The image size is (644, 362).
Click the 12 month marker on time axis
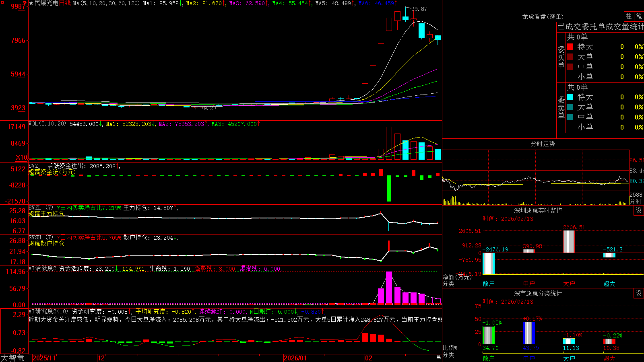coord(101,358)
